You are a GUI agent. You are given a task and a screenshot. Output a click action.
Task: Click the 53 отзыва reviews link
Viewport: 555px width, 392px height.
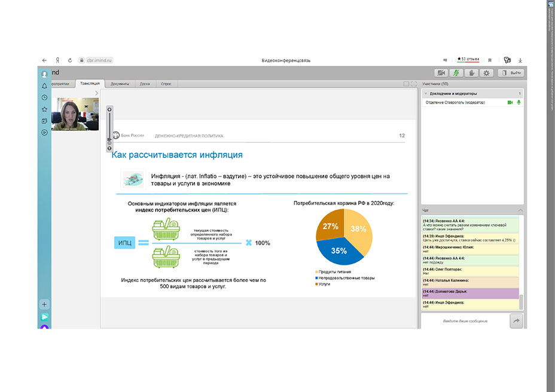468,59
